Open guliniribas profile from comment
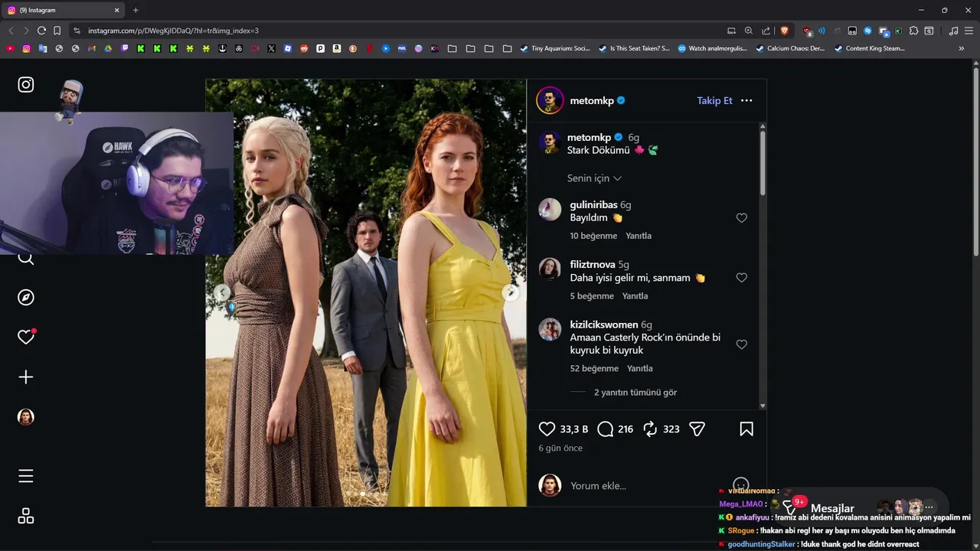Screen dimensions: 980x551 [593, 205]
